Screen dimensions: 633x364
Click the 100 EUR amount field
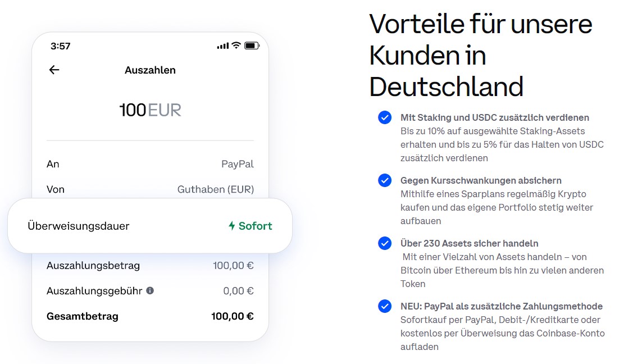click(x=150, y=110)
